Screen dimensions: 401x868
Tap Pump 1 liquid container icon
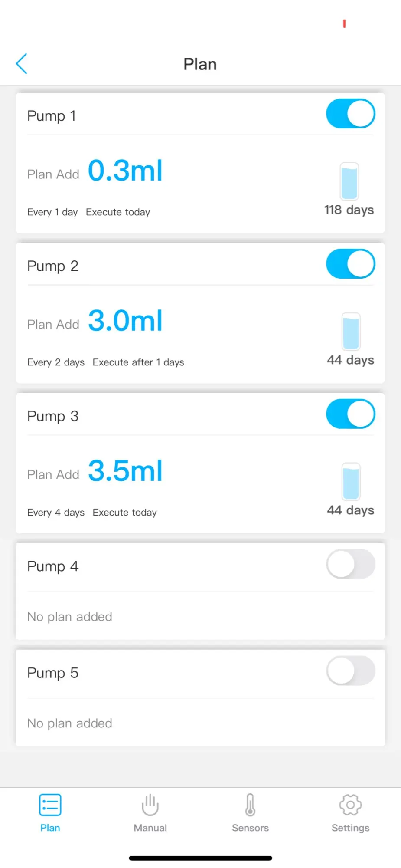click(349, 181)
